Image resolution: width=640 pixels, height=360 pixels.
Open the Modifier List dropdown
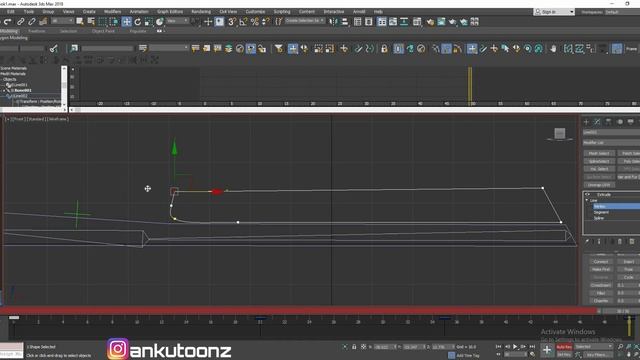click(611, 143)
